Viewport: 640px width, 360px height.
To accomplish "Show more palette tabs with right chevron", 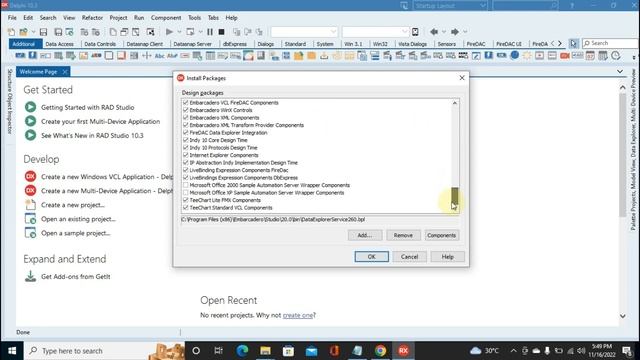I will [x=560, y=43].
